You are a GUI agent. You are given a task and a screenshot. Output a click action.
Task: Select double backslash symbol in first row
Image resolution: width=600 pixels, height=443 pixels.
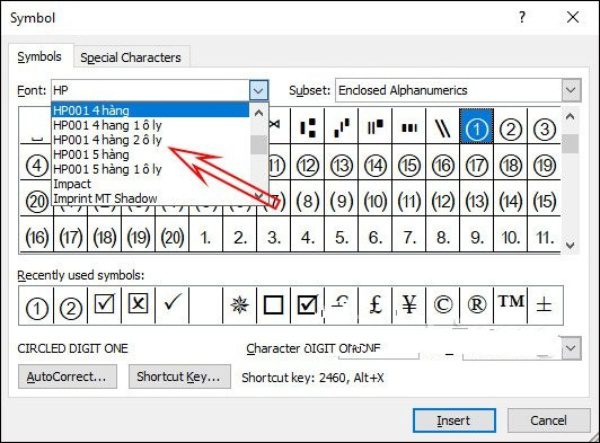point(443,127)
